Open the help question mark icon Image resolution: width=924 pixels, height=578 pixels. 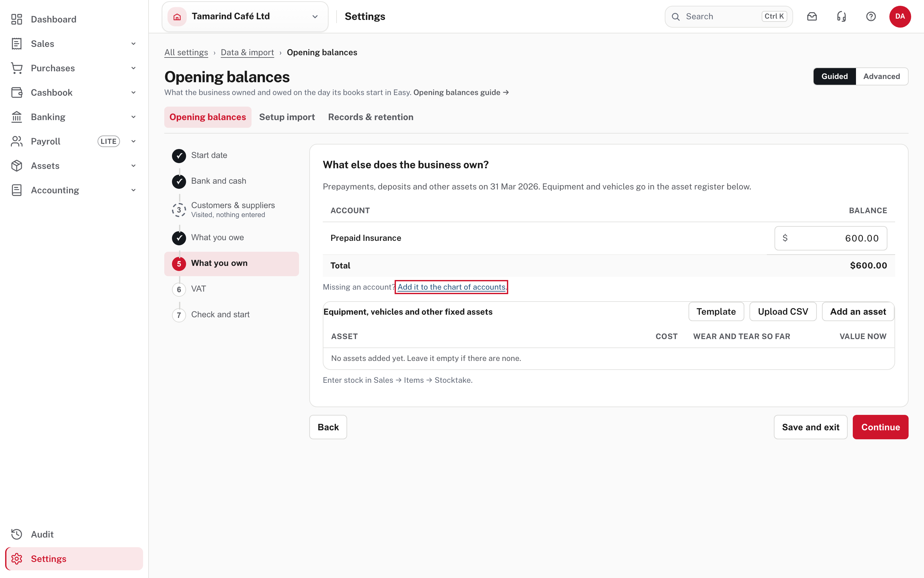click(871, 16)
